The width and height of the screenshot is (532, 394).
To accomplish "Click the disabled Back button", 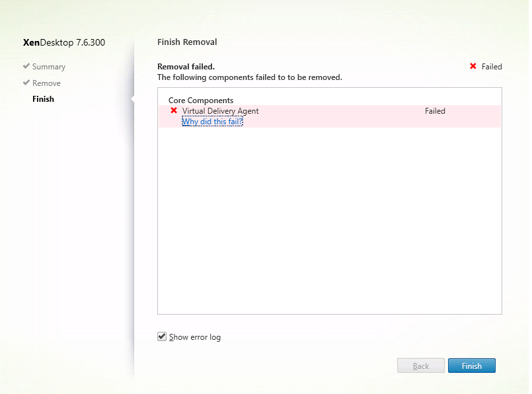I will [x=421, y=366].
